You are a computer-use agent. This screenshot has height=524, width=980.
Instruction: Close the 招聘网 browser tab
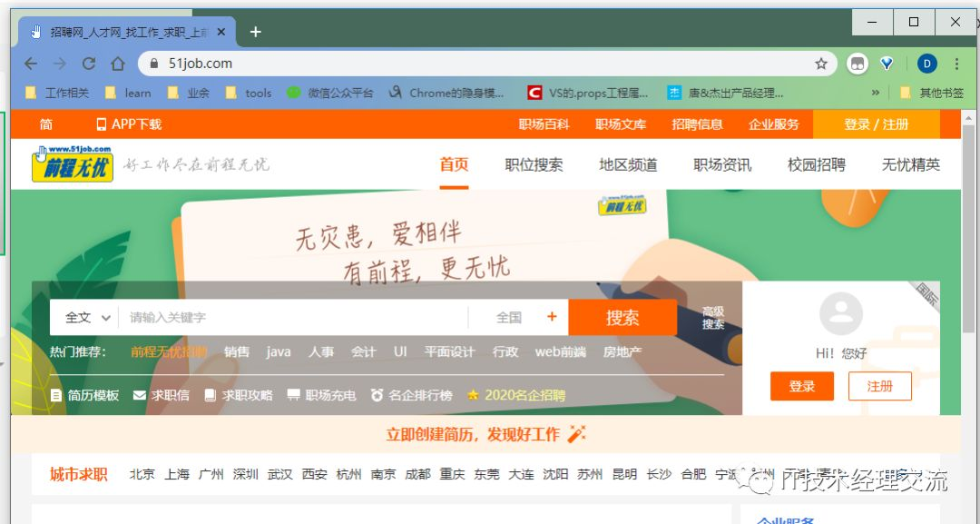pyautogui.click(x=220, y=32)
